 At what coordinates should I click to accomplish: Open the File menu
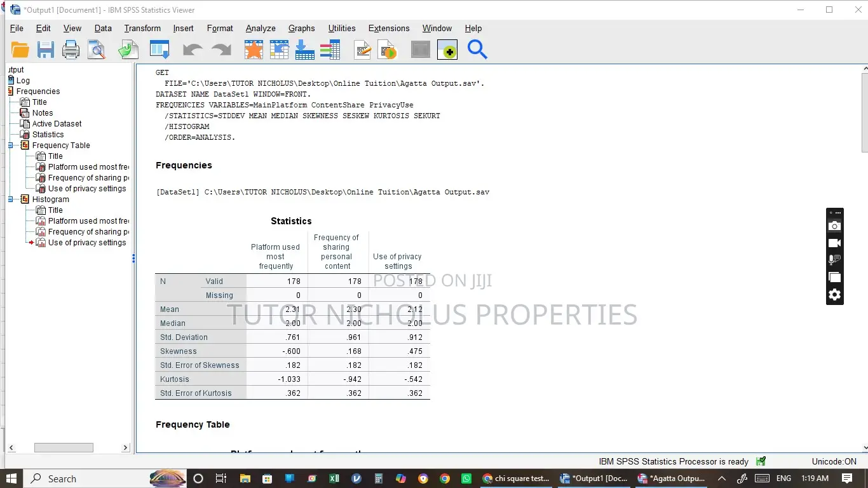tap(17, 29)
